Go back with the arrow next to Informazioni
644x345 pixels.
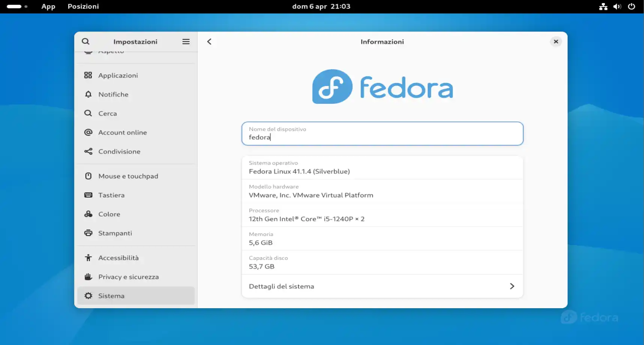(x=209, y=41)
